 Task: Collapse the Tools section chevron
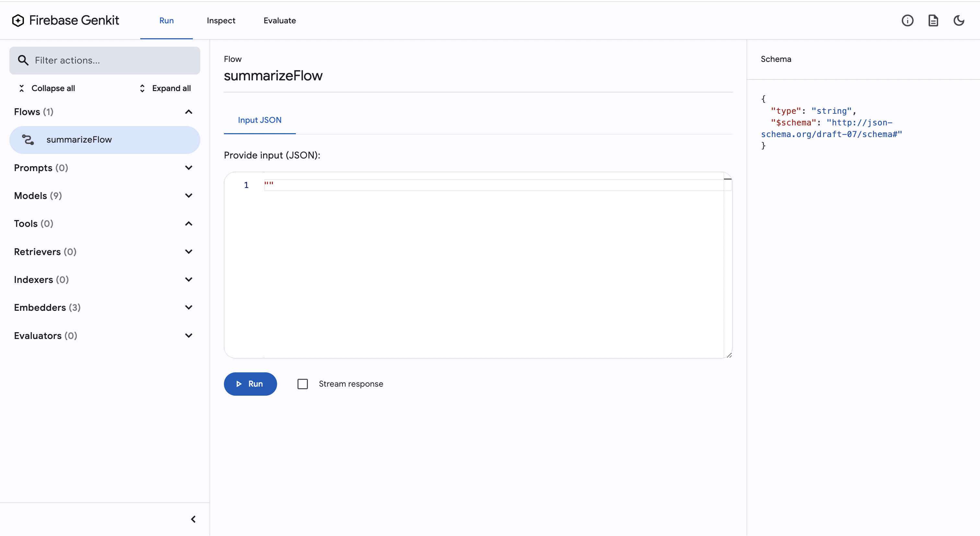tap(189, 224)
